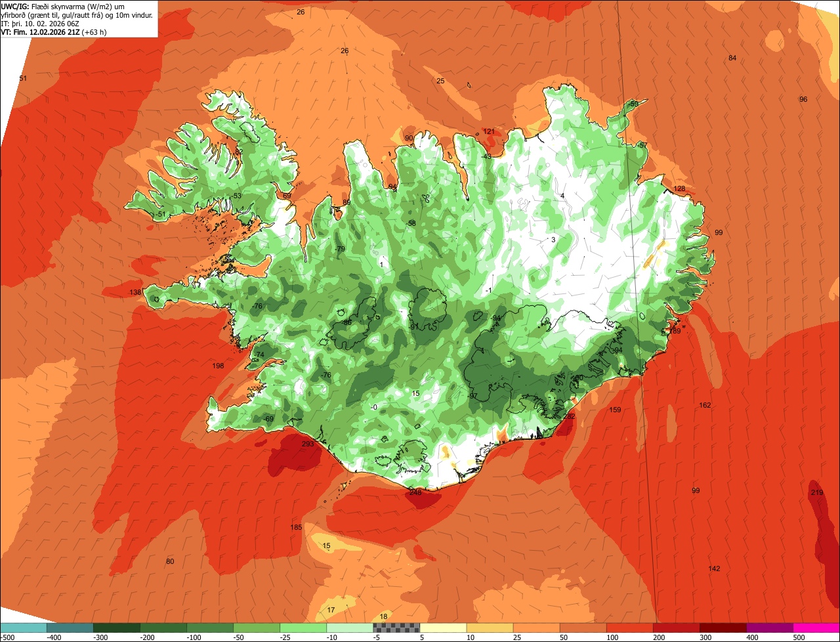Click the 80 value in the lower left sea

pos(170,561)
